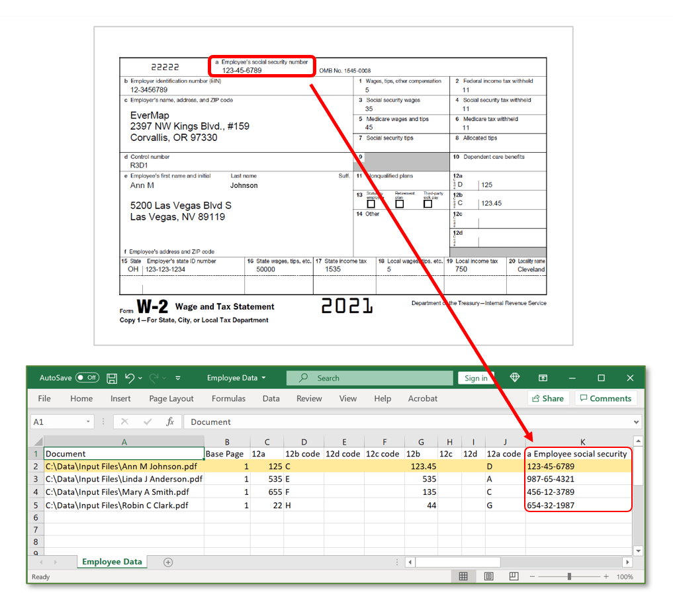Select the Employee Data sheet tab
Image resolution: width=673 pixels, height=616 pixels.
(111, 562)
